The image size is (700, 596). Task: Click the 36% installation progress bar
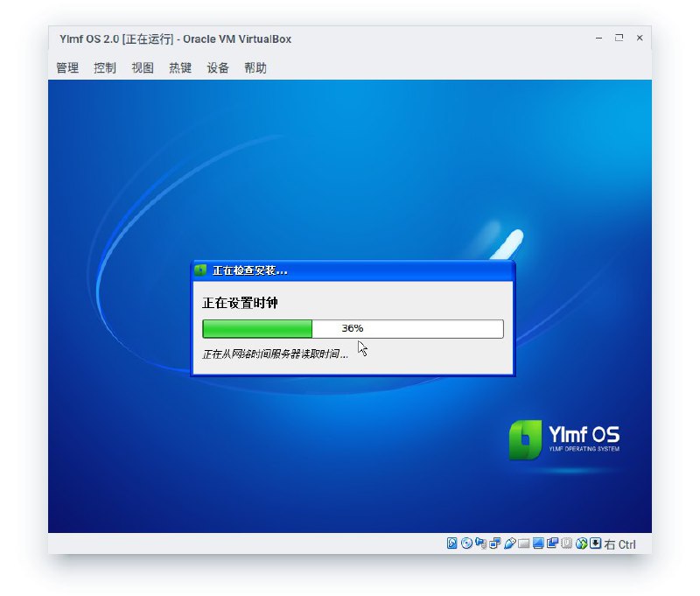point(353,328)
